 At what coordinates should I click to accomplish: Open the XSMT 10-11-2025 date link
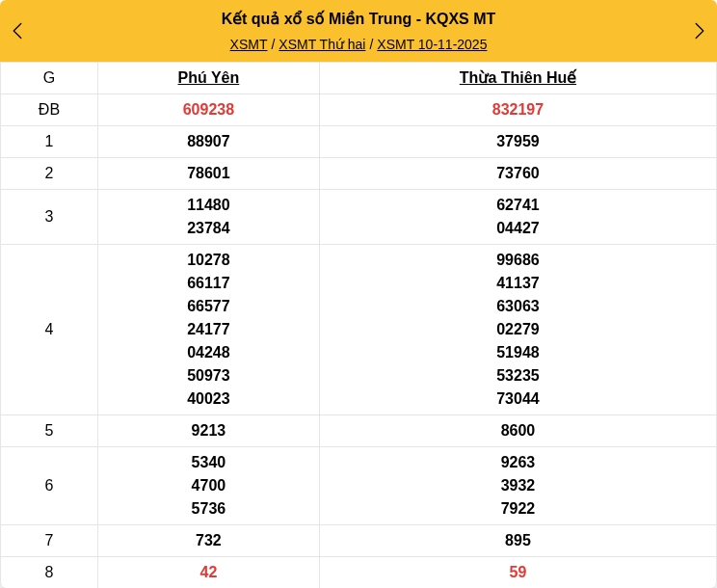[432, 44]
